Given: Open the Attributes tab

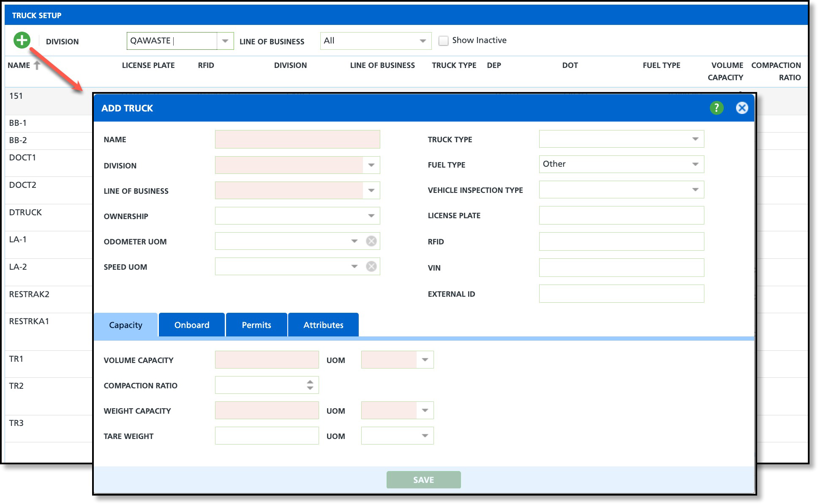Looking at the screenshot, I should coord(323,325).
